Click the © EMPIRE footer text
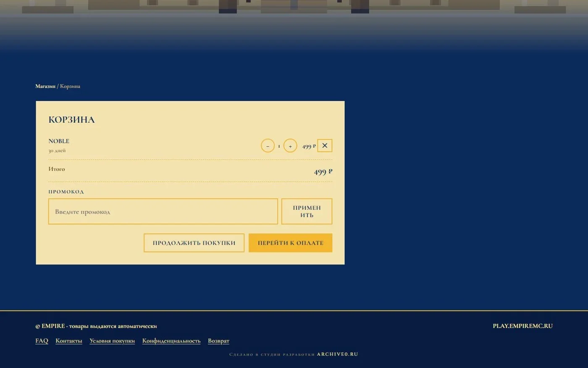The width and height of the screenshot is (588, 368). [50, 326]
